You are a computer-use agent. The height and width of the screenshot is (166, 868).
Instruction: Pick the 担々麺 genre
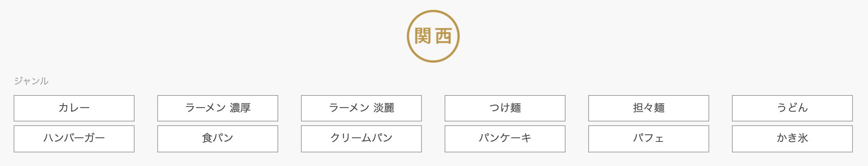tap(649, 108)
